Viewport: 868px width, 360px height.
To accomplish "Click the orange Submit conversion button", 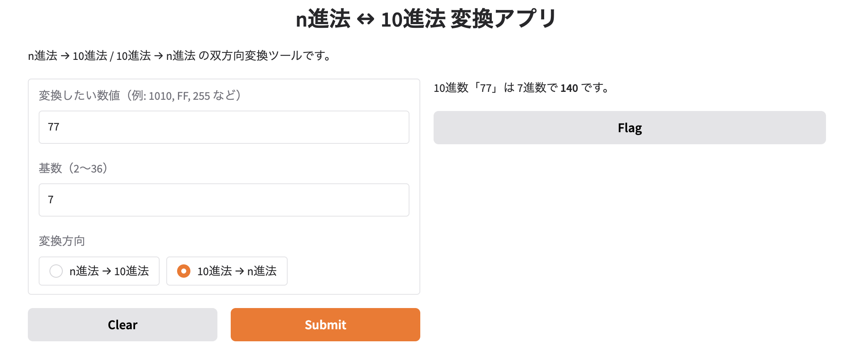I will pos(325,325).
